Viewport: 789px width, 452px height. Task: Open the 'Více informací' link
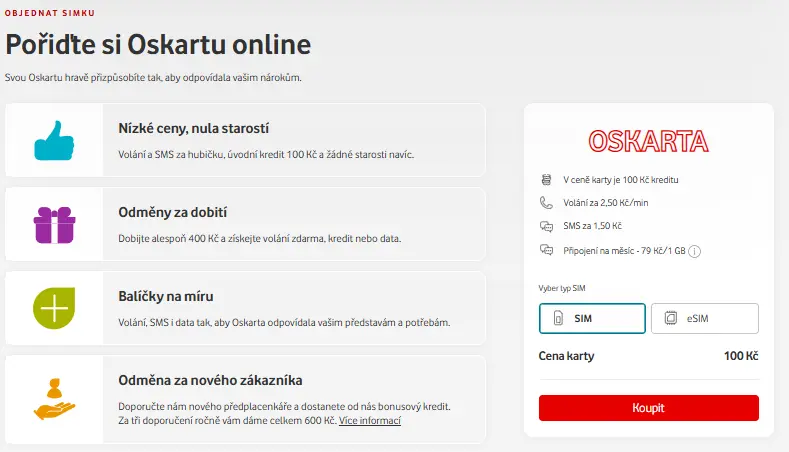[x=370, y=420]
